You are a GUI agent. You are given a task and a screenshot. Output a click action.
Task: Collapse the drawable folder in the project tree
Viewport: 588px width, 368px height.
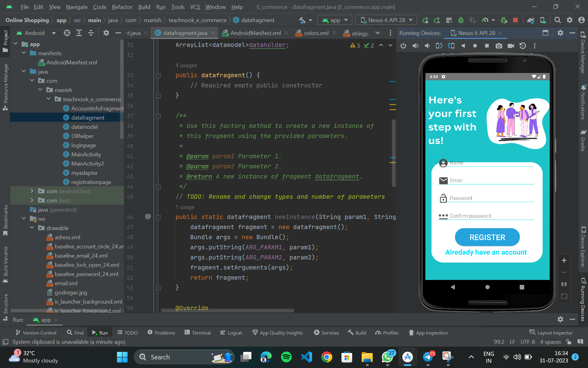tap(32, 228)
